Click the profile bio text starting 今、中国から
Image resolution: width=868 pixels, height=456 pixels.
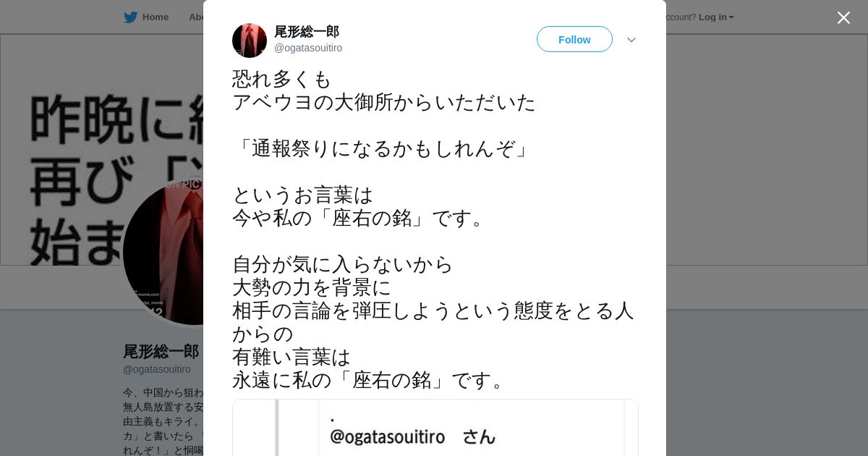pos(163,421)
